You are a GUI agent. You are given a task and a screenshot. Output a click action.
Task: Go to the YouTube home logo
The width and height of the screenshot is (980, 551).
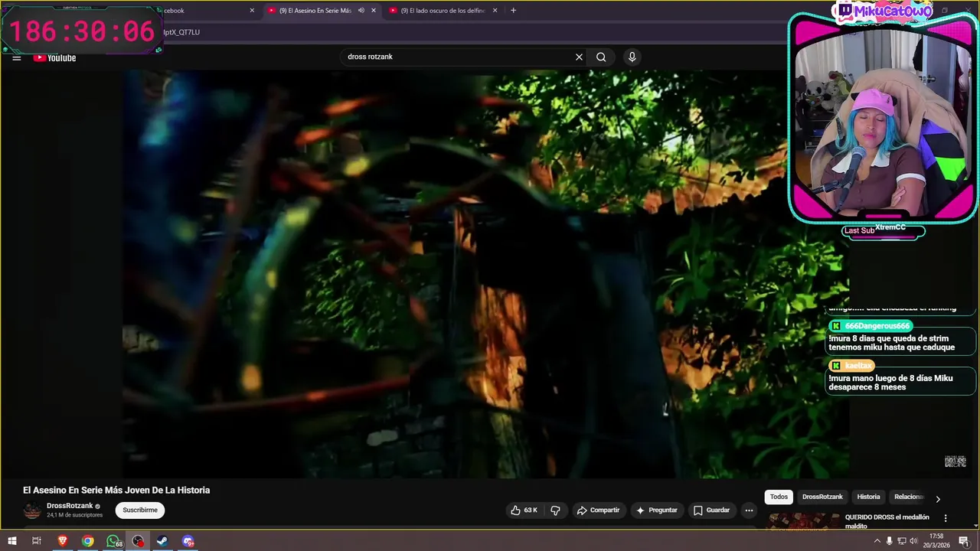54,57
